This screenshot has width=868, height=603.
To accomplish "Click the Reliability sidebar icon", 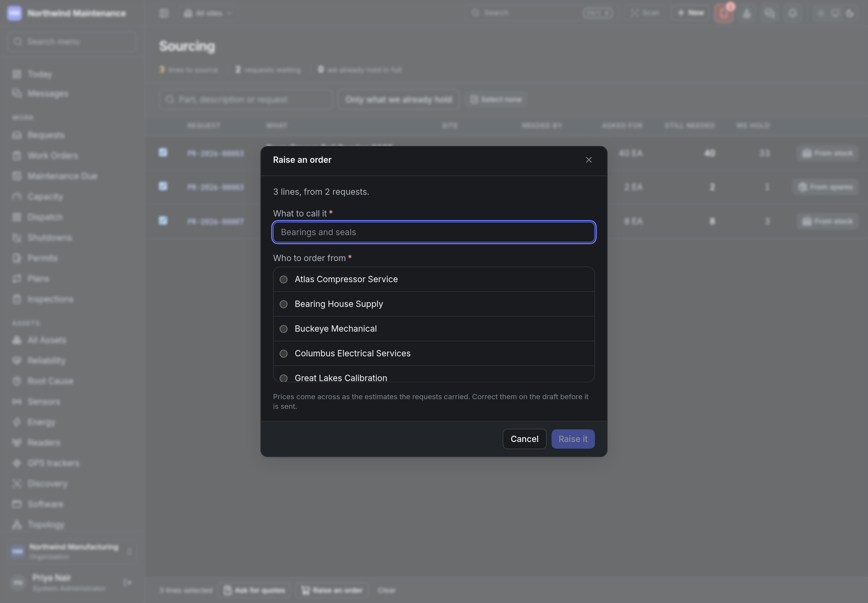I will 17,361.
